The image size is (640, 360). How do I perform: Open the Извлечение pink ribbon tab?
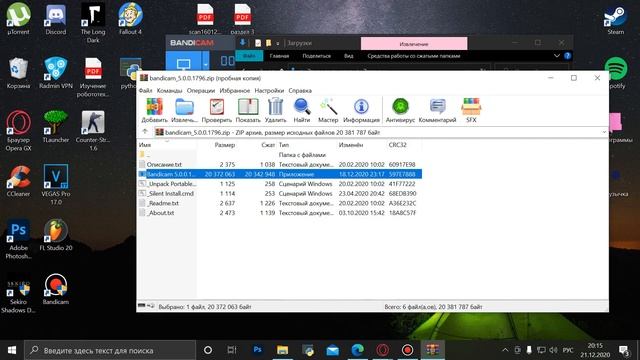pyautogui.click(x=414, y=43)
